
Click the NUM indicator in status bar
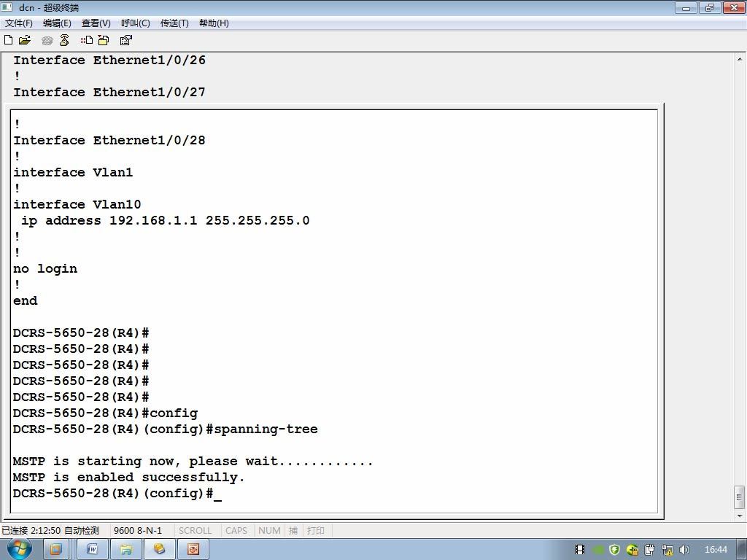coord(269,531)
